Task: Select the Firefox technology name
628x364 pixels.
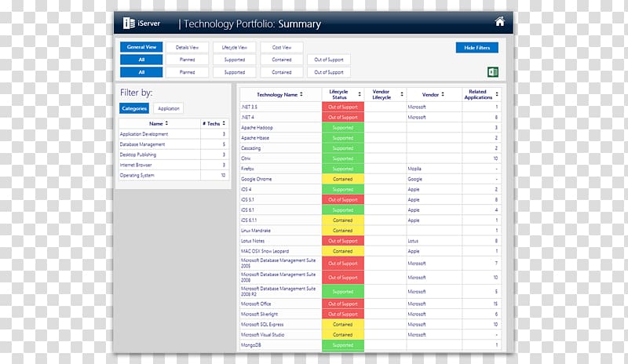Action: pos(247,169)
